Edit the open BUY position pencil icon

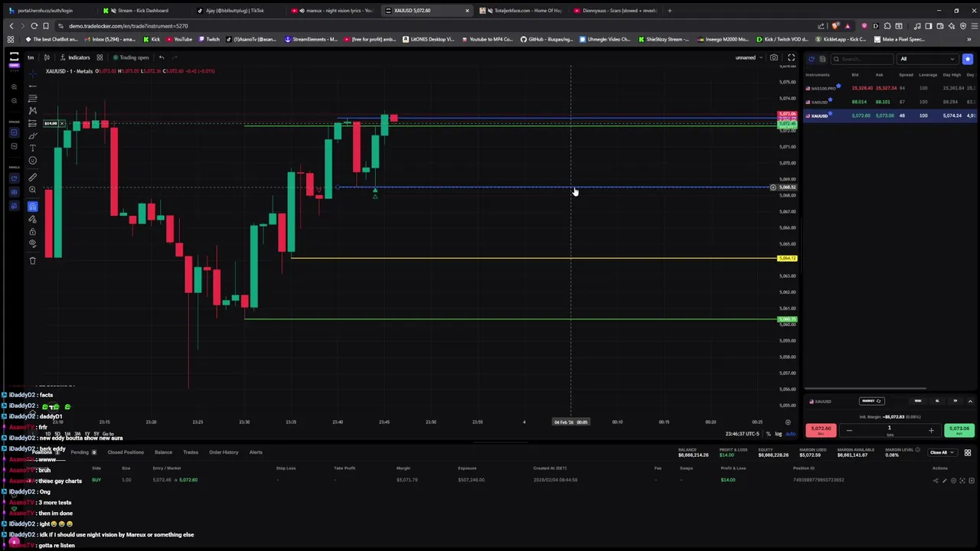point(945,481)
